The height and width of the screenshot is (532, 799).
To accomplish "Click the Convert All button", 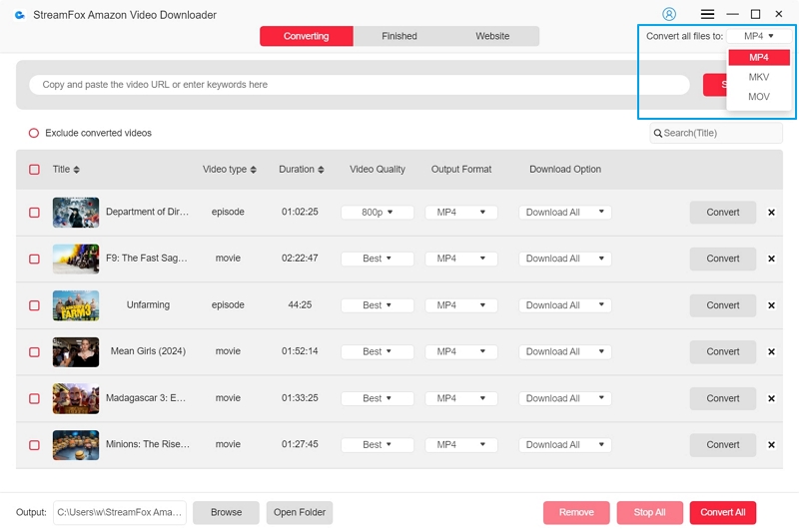I will pos(722,513).
